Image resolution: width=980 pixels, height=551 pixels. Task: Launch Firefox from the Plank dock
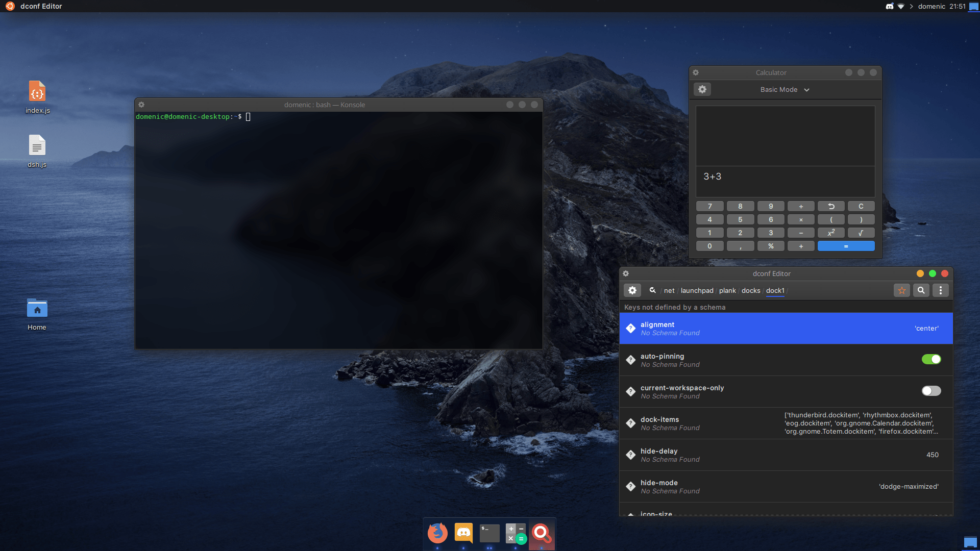[x=437, y=533]
